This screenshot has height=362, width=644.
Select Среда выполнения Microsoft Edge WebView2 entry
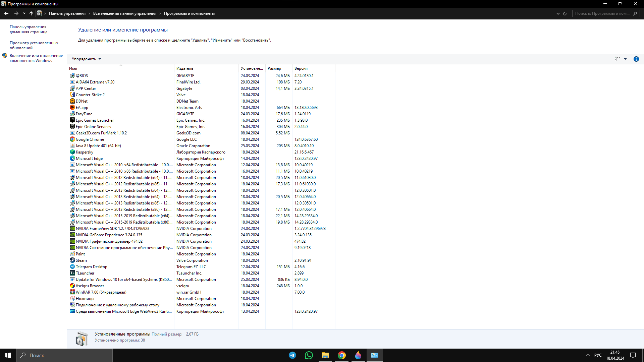pos(201,311)
